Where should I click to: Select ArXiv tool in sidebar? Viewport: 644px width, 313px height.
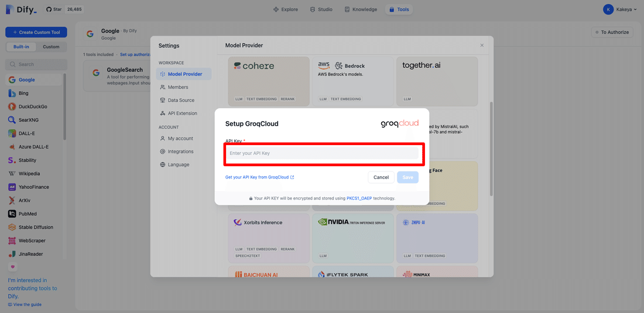(x=34, y=201)
